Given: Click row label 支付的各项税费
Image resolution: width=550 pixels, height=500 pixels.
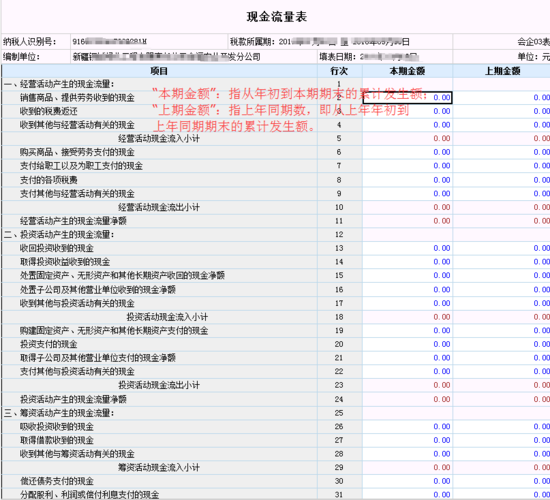Looking at the screenshot, I should tap(48, 180).
